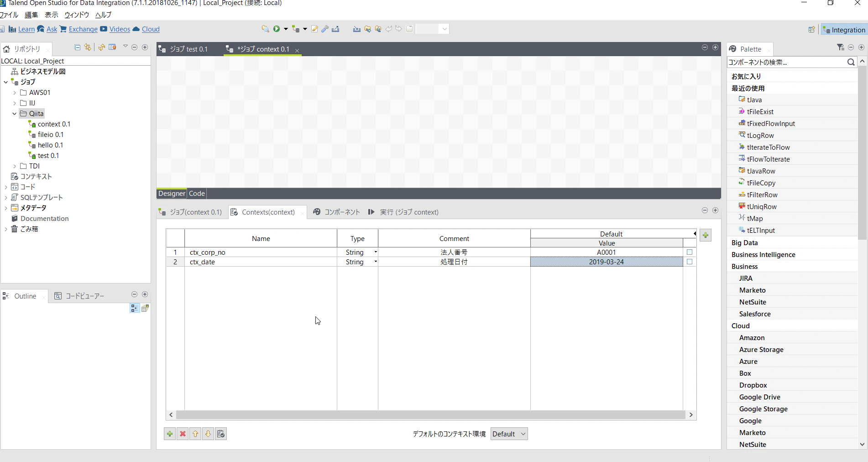Viewport: 868px width, 462px height.
Task: Click the context table horizontal scrollbar
Action: (431, 415)
